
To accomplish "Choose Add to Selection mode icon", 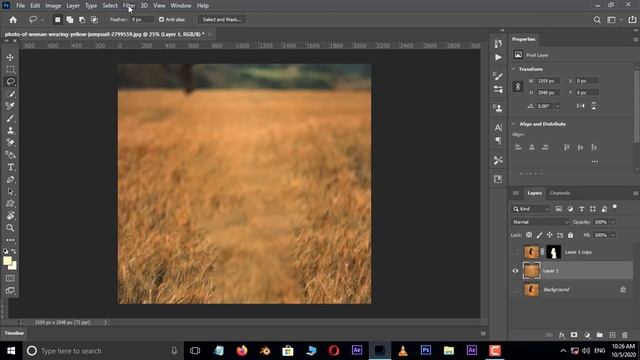I will (70, 20).
